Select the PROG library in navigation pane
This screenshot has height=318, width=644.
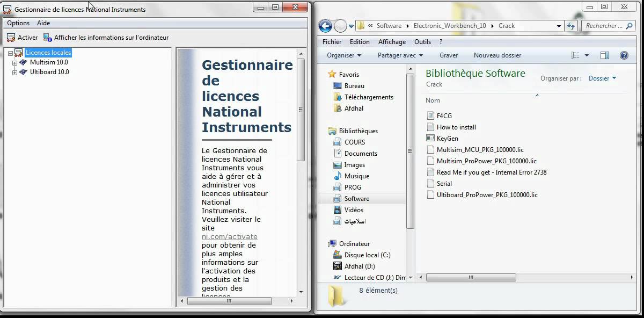[353, 187]
